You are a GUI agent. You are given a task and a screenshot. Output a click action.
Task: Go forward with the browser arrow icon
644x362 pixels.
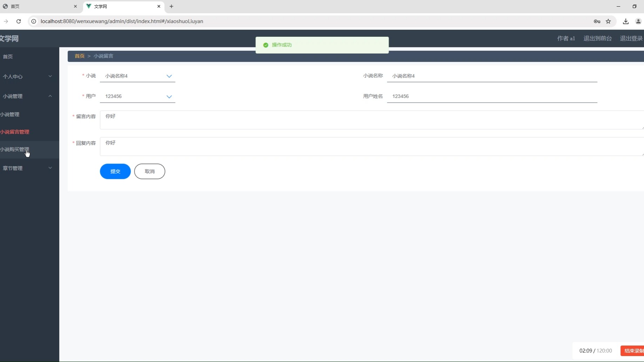6,21
